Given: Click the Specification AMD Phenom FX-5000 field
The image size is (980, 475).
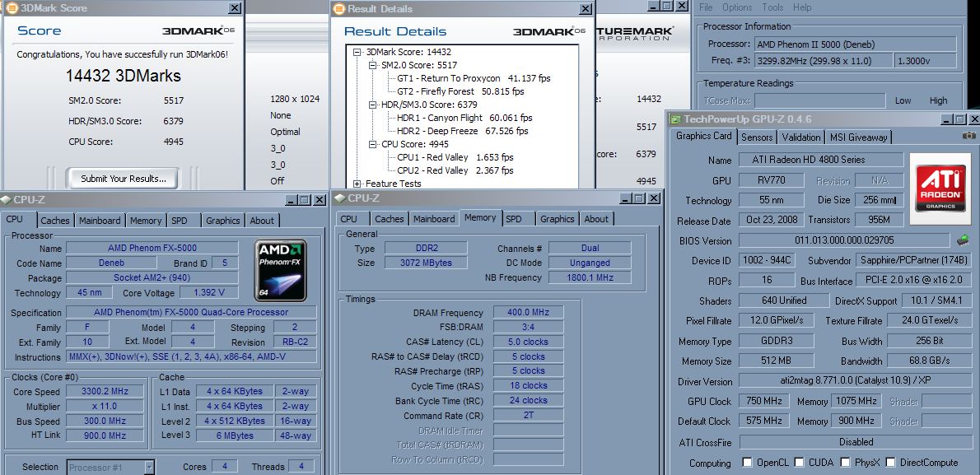Looking at the screenshot, I should (190, 313).
